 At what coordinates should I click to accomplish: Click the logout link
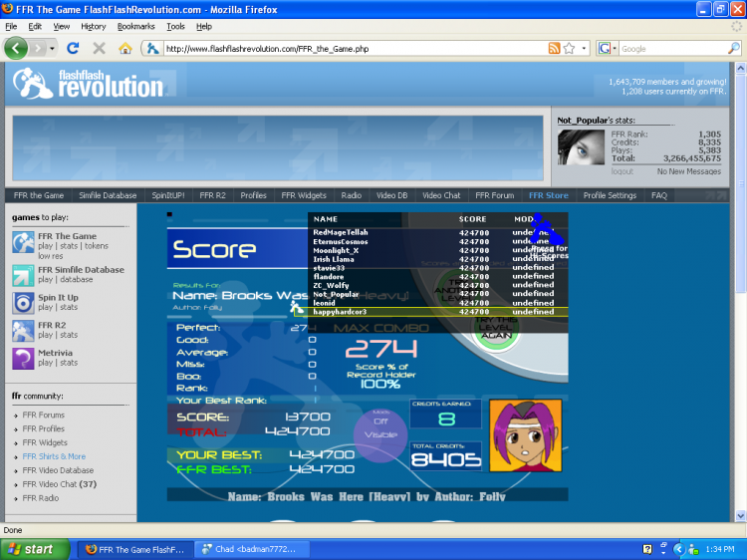click(x=622, y=171)
